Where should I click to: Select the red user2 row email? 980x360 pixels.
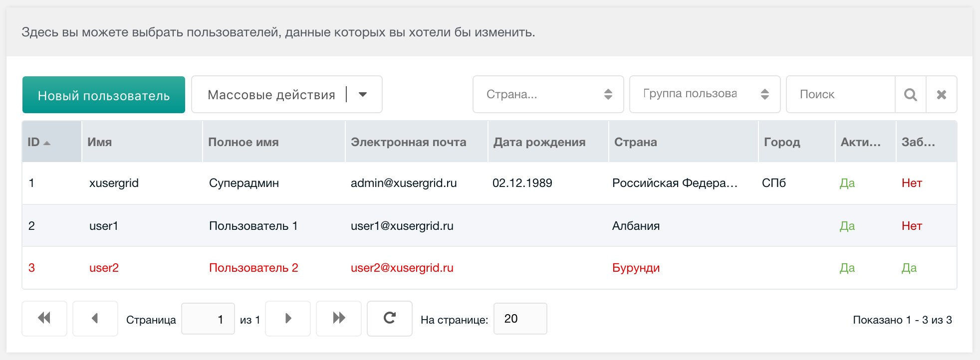pos(402,268)
